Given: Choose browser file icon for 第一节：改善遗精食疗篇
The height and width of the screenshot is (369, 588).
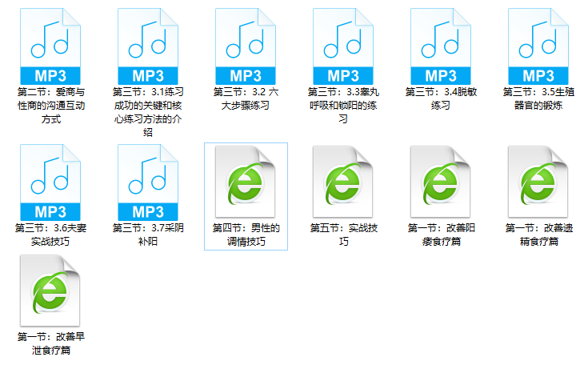Looking at the screenshot, I should [x=538, y=182].
